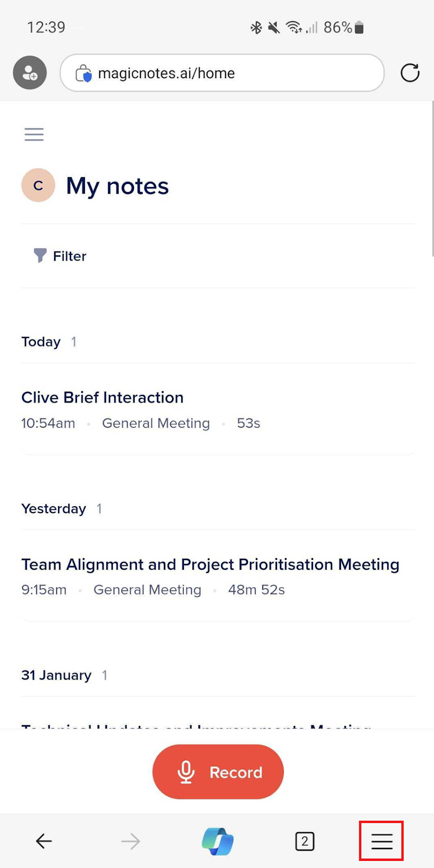Screen dimensions: 434x868
Task: Reload the page with the refresh icon
Action: (x=410, y=73)
